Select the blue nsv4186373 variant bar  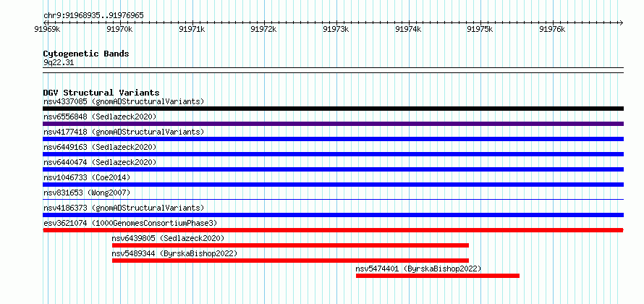click(x=333, y=215)
